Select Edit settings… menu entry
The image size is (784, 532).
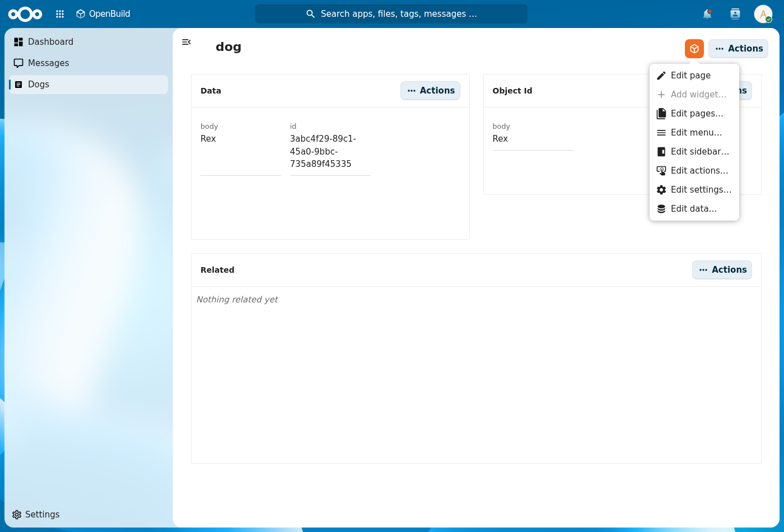pyautogui.click(x=694, y=190)
